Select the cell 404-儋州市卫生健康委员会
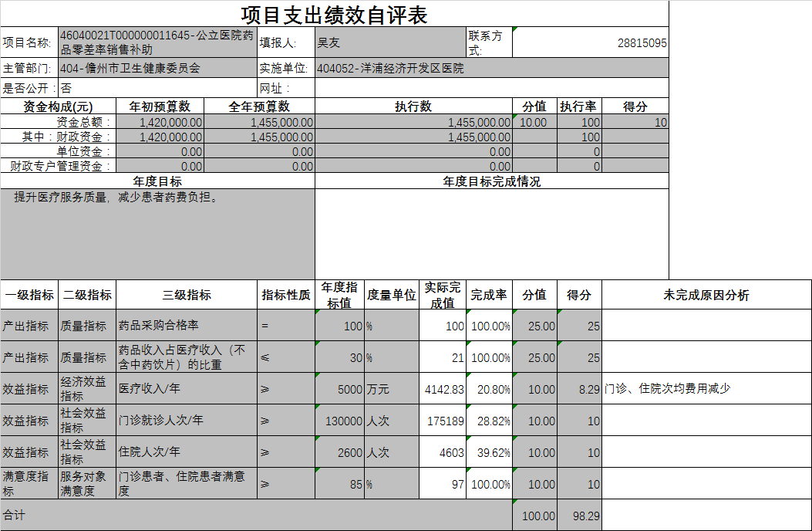 pyautogui.click(x=157, y=68)
